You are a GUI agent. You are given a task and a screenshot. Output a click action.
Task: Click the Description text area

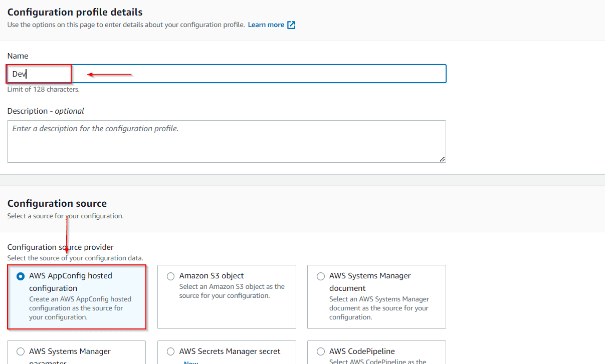point(226,140)
